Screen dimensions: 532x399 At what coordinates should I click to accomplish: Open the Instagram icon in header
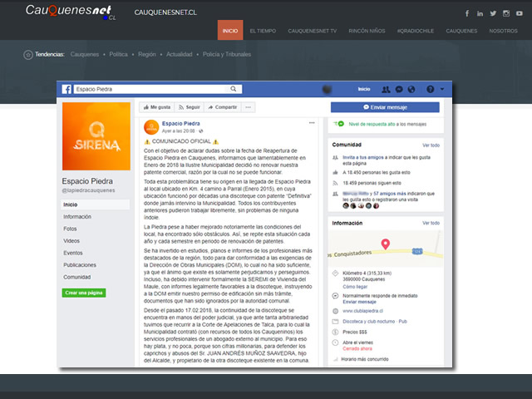[x=505, y=13]
